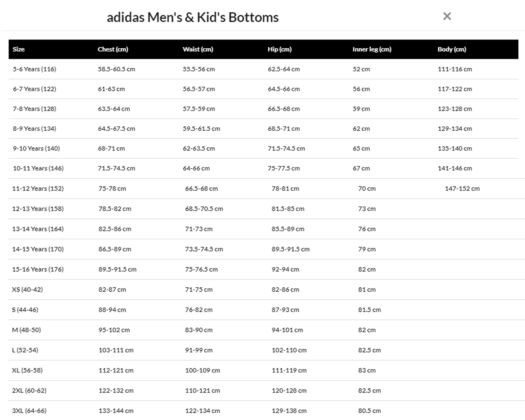Select the Hip (cm) column header
The height and width of the screenshot is (420, 525).
click(280, 49)
